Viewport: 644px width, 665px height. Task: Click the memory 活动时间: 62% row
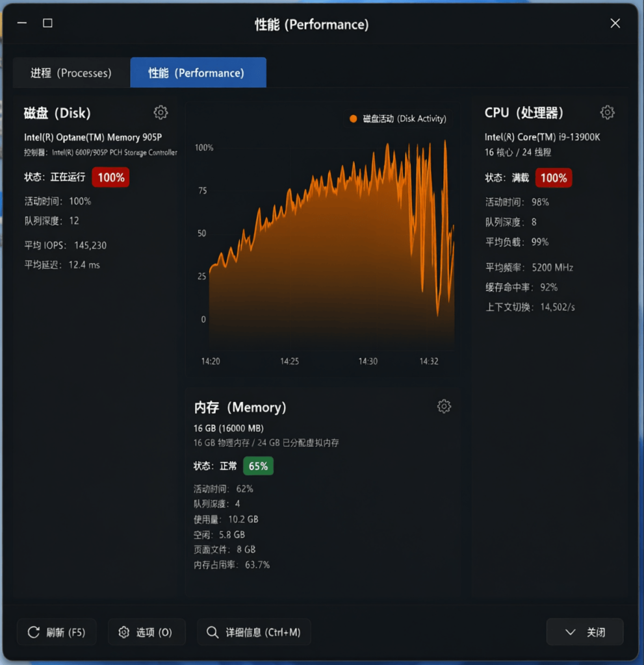[224, 489]
